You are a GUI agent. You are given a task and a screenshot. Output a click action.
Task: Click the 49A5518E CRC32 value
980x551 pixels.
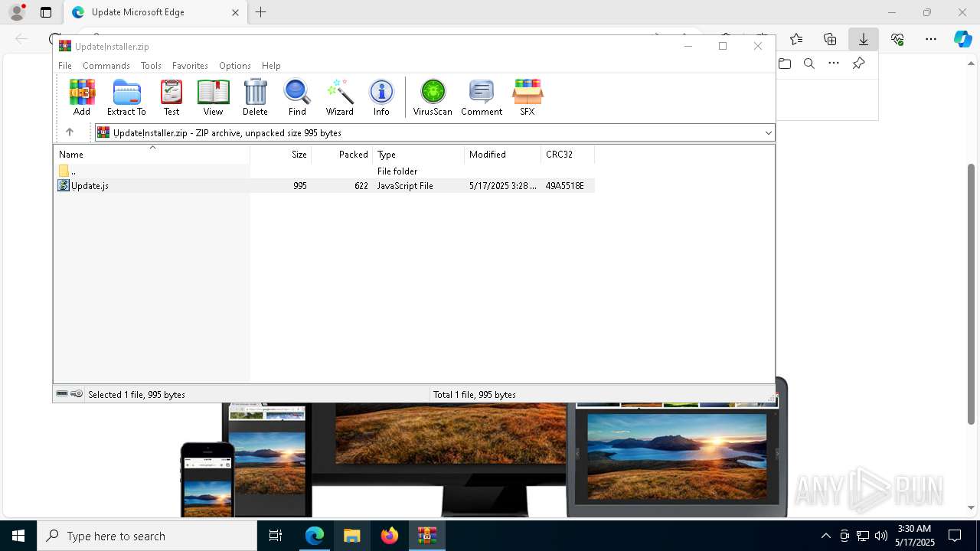[565, 186]
